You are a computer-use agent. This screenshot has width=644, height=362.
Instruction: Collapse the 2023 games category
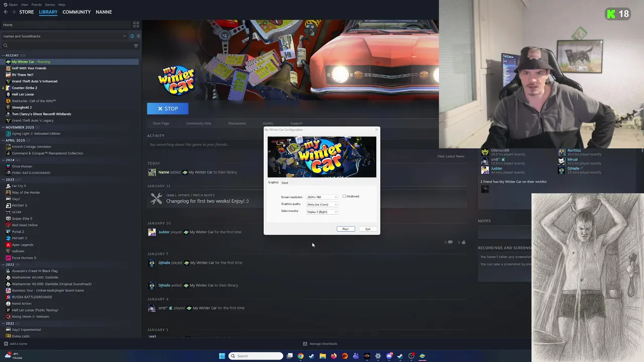pos(4,179)
